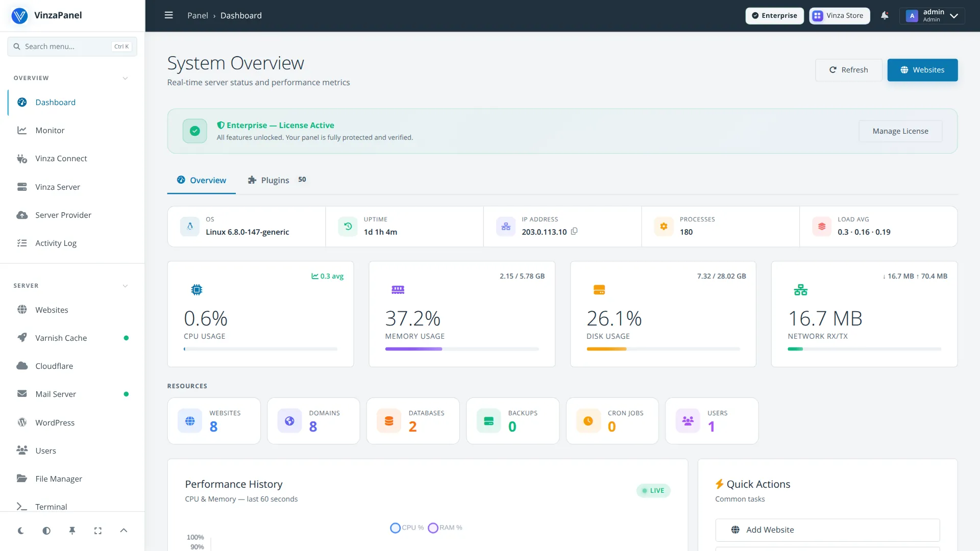Toggle dark mode moon icon
The height and width of the screenshot is (551, 980).
[21, 531]
